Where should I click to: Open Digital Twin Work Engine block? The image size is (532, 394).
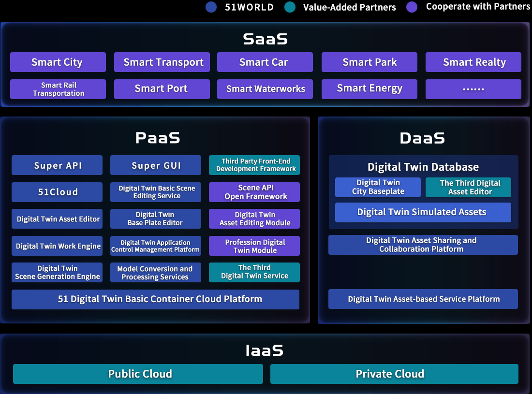[x=57, y=246]
